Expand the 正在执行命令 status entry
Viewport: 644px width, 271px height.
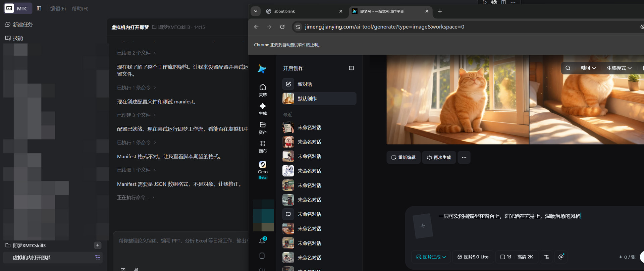point(136,198)
